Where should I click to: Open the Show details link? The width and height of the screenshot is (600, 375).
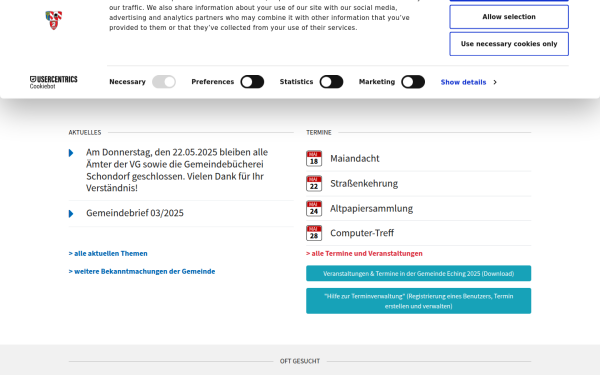tap(463, 82)
